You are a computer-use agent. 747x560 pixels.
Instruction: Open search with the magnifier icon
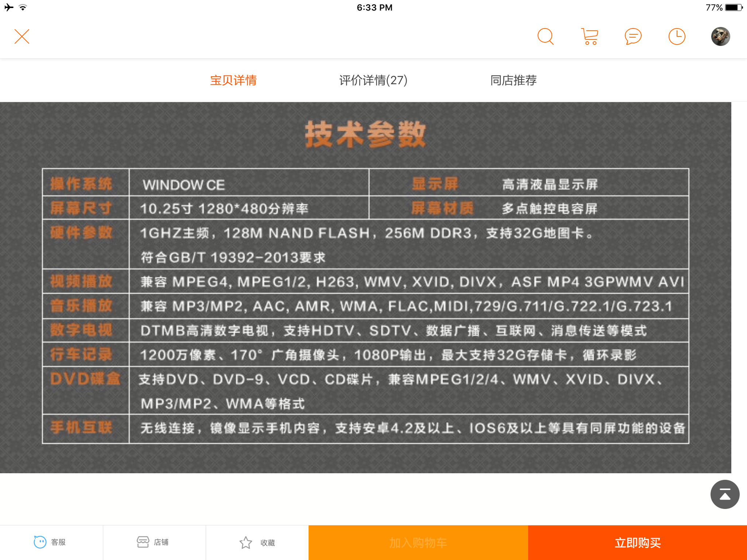pos(546,36)
